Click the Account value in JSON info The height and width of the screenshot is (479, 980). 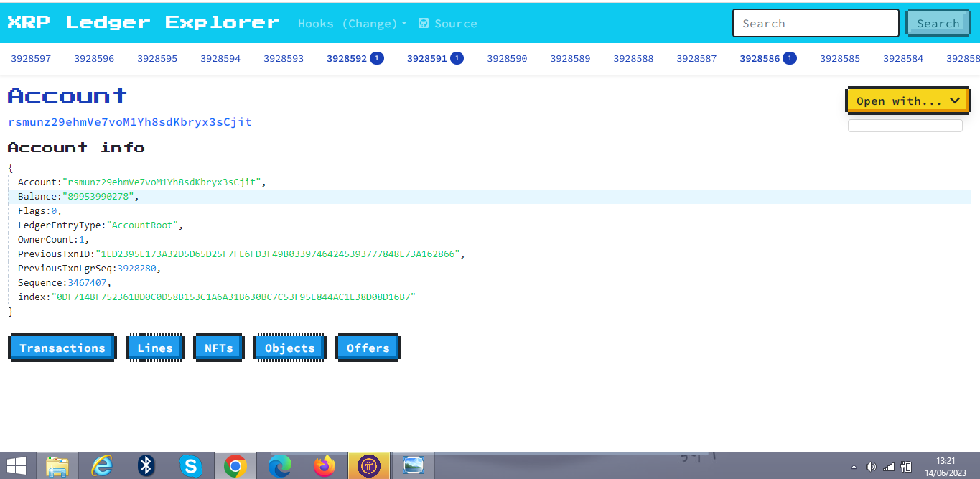(162, 182)
